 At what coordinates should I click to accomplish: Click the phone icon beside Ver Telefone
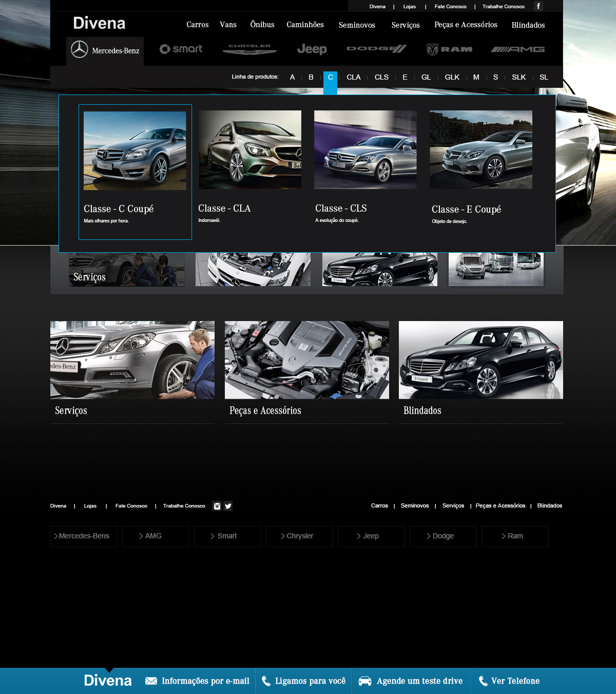[x=483, y=681]
